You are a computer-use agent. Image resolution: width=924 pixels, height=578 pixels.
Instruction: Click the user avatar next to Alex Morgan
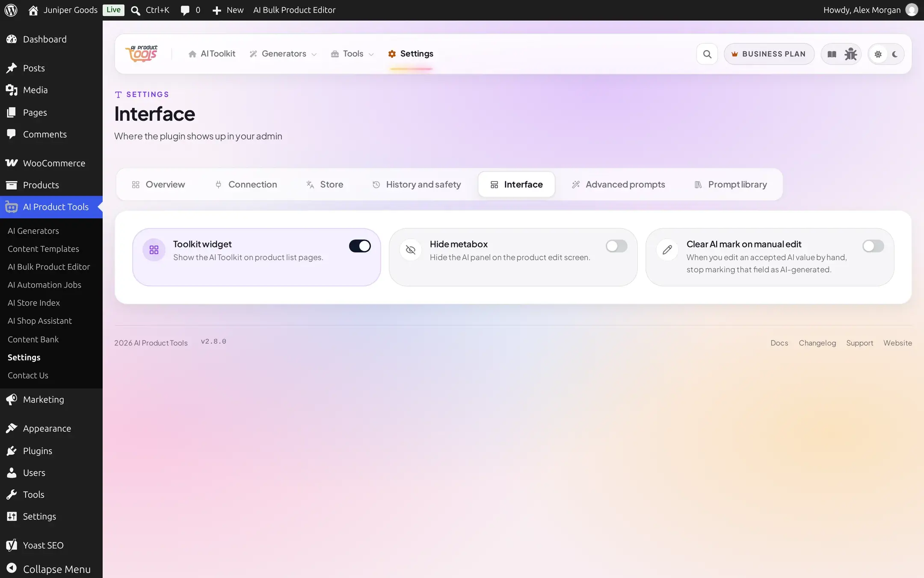(912, 10)
